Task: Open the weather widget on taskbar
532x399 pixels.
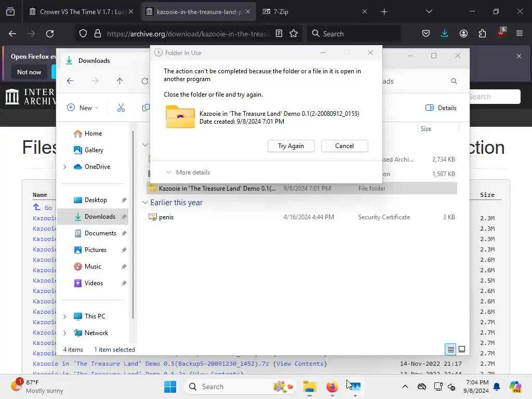Action: click(37, 387)
